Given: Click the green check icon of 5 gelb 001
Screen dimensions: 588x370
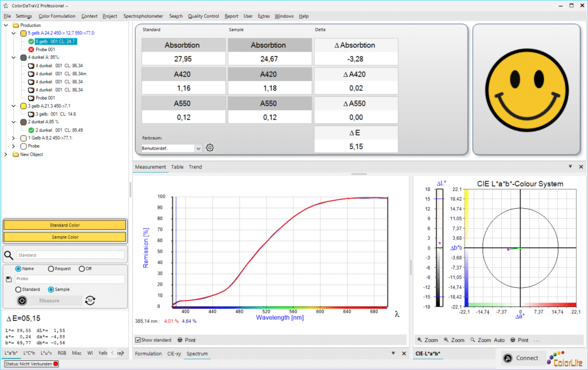Looking at the screenshot, I should click(x=31, y=41).
